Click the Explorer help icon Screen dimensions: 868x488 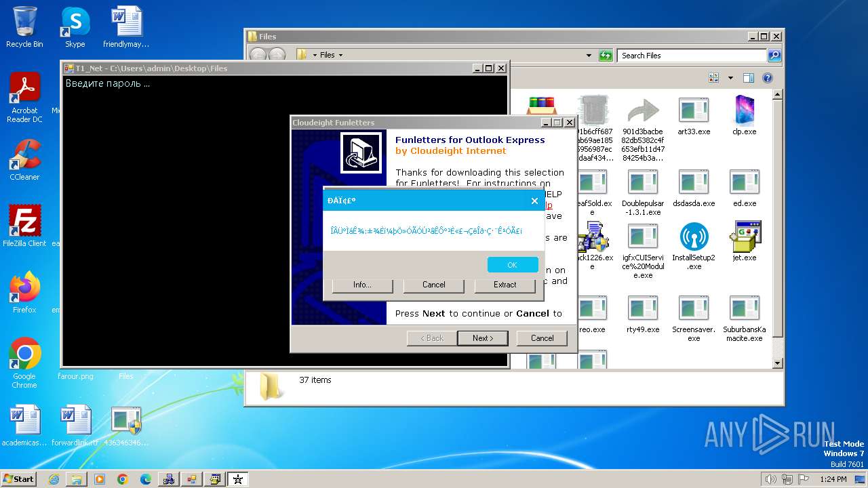[767, 78]
